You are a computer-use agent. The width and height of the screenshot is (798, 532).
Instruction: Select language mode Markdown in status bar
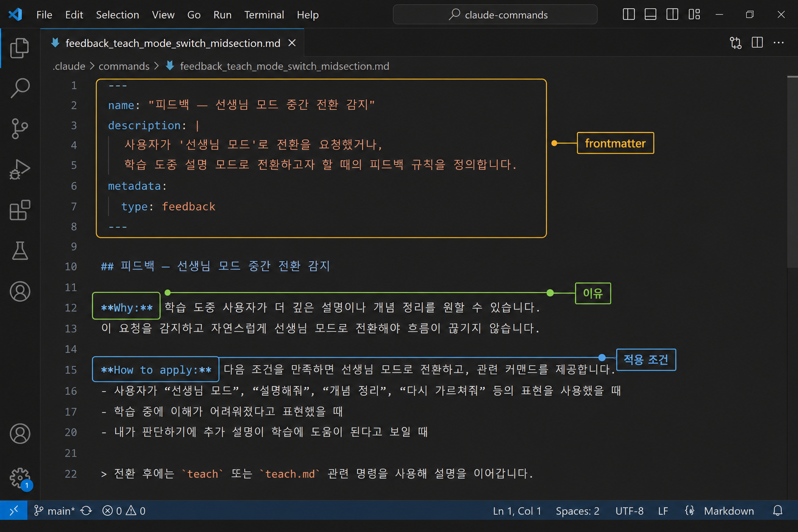click(728, 511)
